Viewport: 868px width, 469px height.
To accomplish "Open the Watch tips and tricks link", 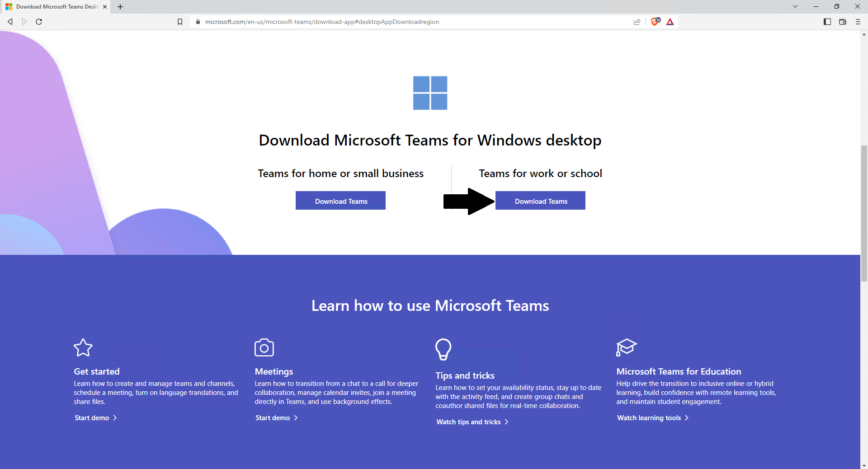I will tap(472, 422).
